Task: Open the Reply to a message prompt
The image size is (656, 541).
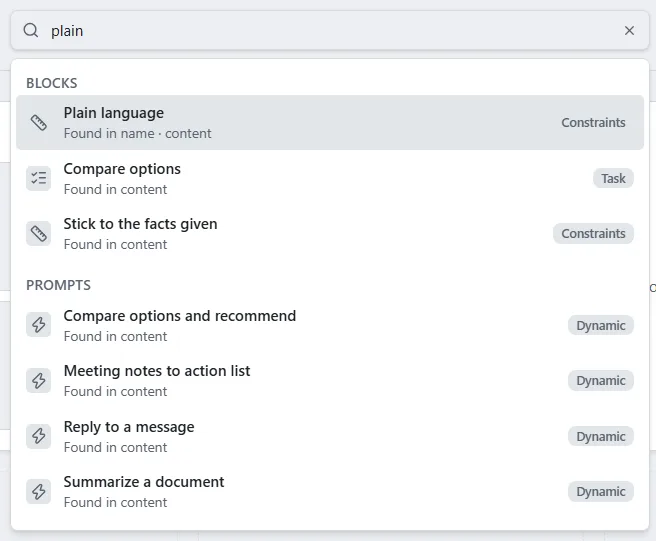Action: 330,436
